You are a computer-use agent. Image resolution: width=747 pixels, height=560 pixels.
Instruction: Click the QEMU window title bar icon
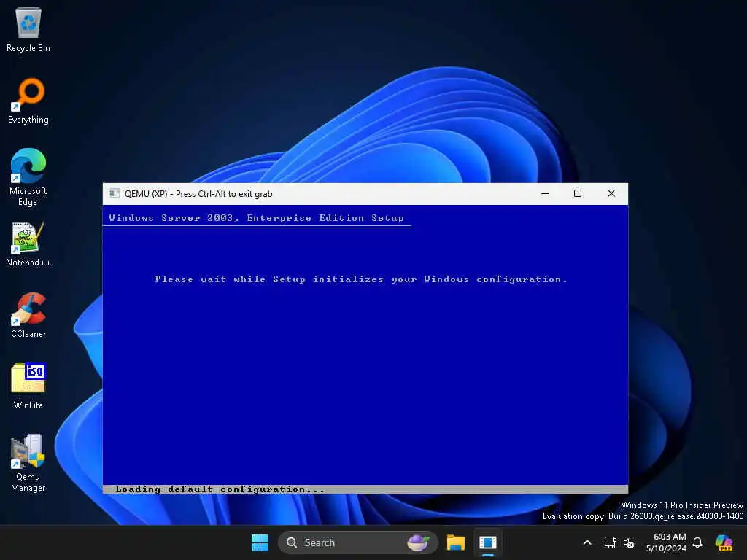(x=115, y=194)
